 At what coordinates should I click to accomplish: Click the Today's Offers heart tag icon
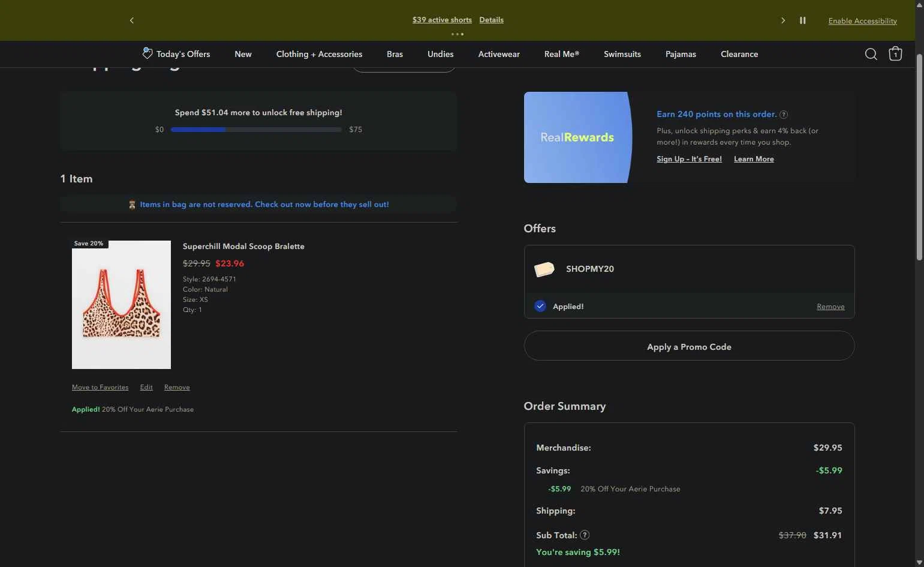coord(147,53)
